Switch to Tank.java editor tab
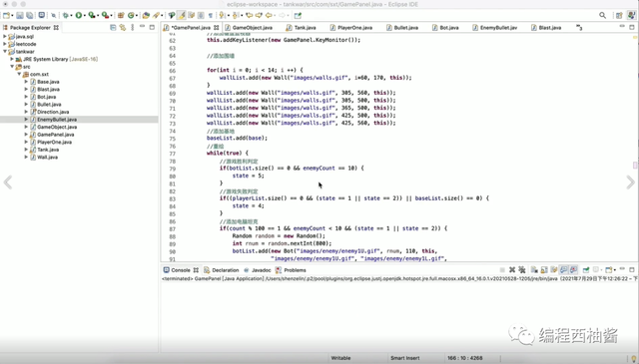Screen dimensions: 639x364 point(305,28)
